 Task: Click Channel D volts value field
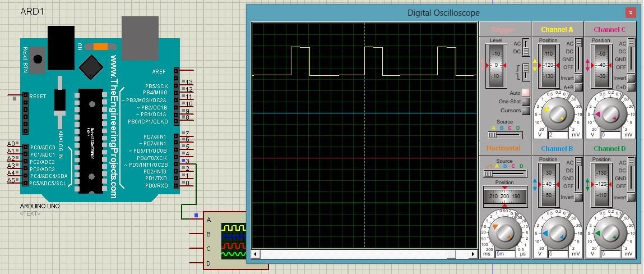[x=611, y=254]
